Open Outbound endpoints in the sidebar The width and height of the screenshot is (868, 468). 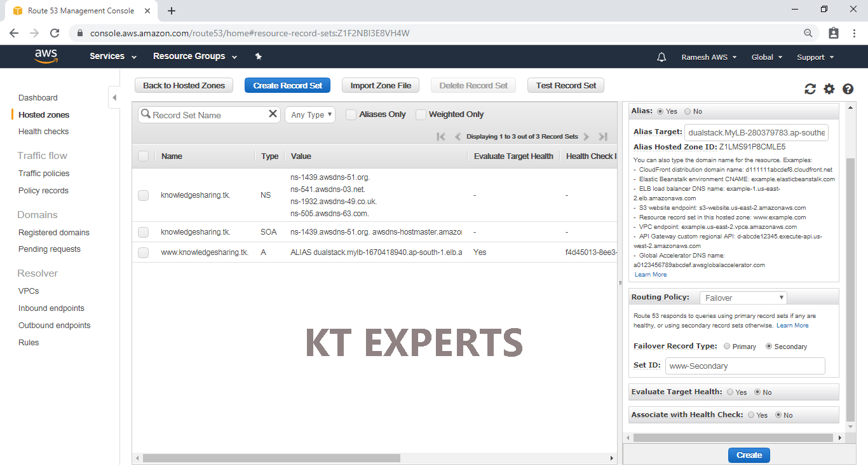(x=55, y=326)
